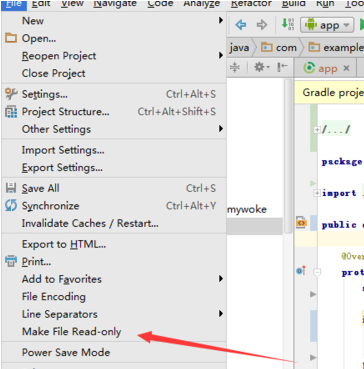
Task: Click the related XML file gutter icon
Action: pos(301,222)
